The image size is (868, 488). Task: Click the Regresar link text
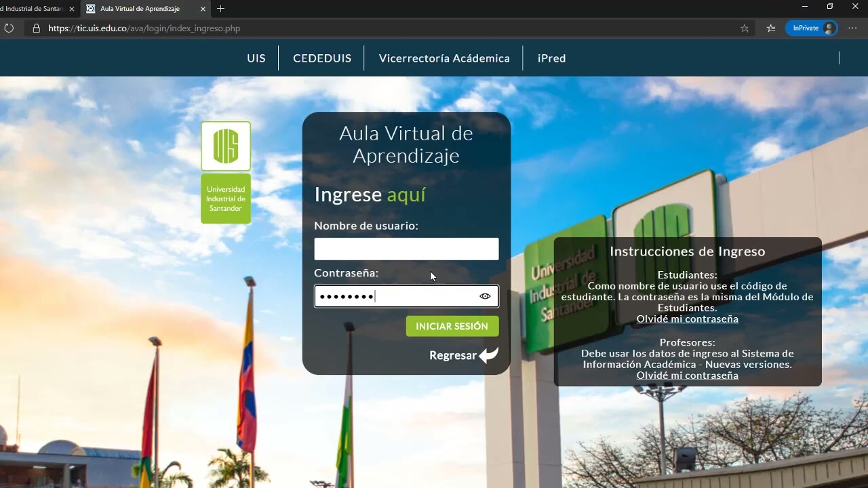[x=453, y=355]
